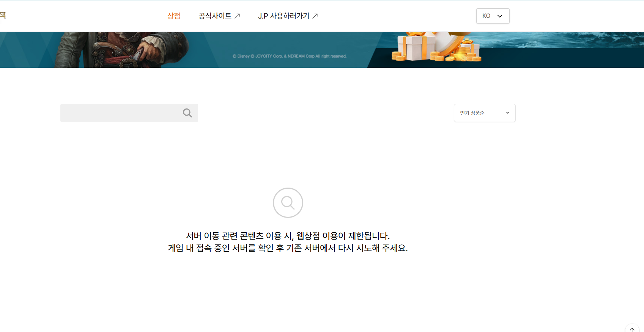Open the 상점 shop tab

174,16
